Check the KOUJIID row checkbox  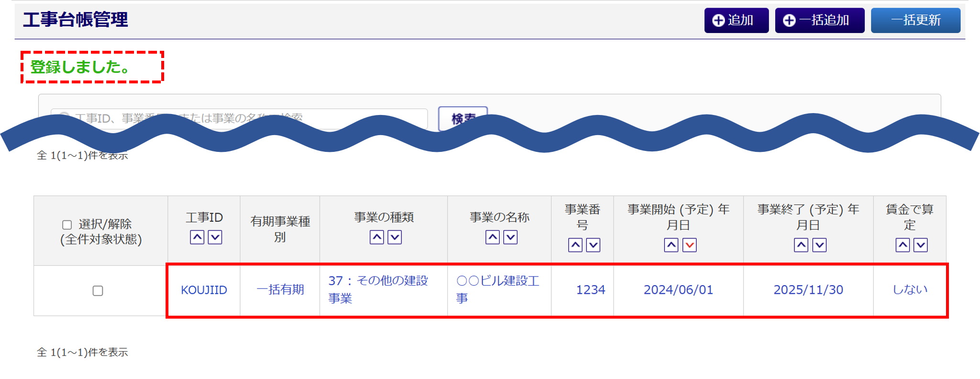coord(98,291)
